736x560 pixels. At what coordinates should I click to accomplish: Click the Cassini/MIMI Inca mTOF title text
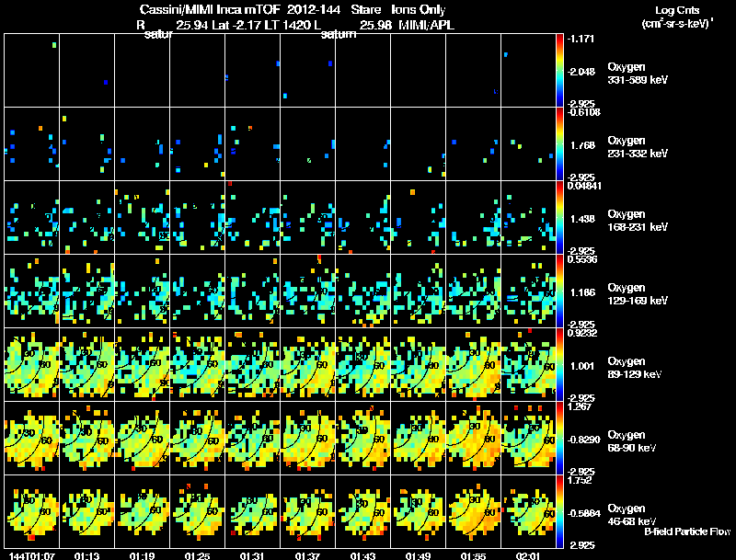[x=210, y=9]
